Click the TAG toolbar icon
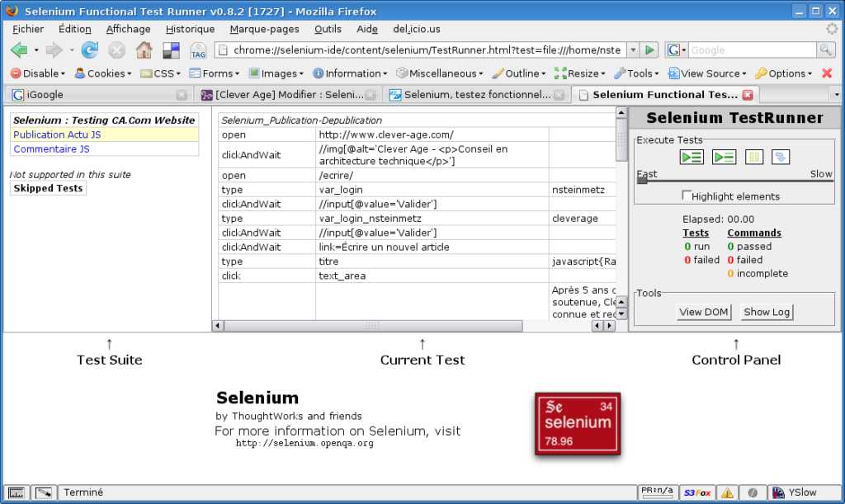Screen dimensions: 845x504 (198, 50)
